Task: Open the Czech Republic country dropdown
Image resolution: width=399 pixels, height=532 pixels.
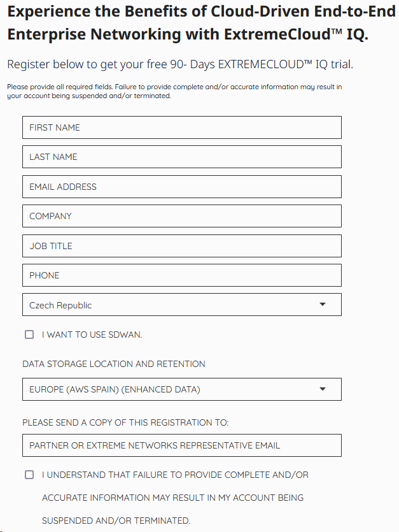Action: (182, 305)
